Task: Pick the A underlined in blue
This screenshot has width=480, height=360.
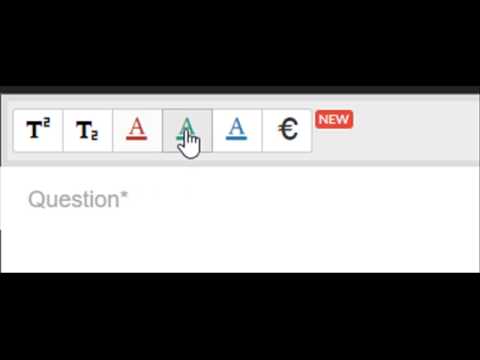Action: coord(237,130)
